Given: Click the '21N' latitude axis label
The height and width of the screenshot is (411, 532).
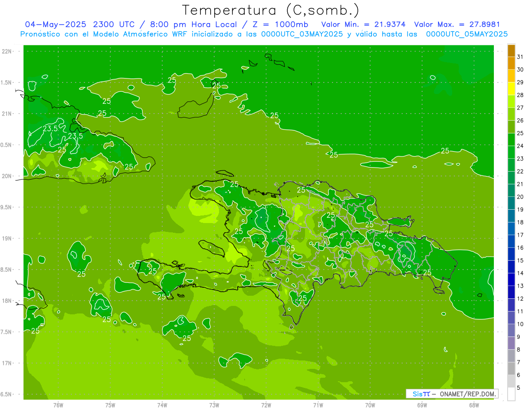Looking at the screenshot, I should (7, 114).
